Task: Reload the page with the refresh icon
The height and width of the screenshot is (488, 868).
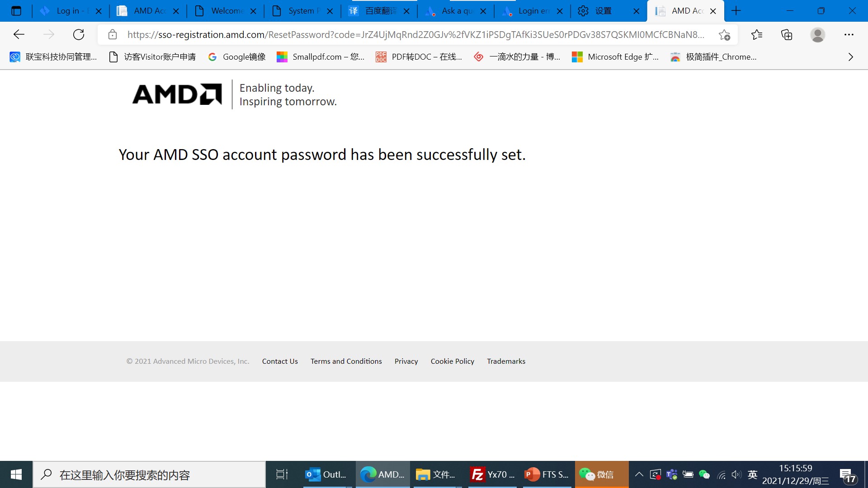Action: [x=79, y=34]
